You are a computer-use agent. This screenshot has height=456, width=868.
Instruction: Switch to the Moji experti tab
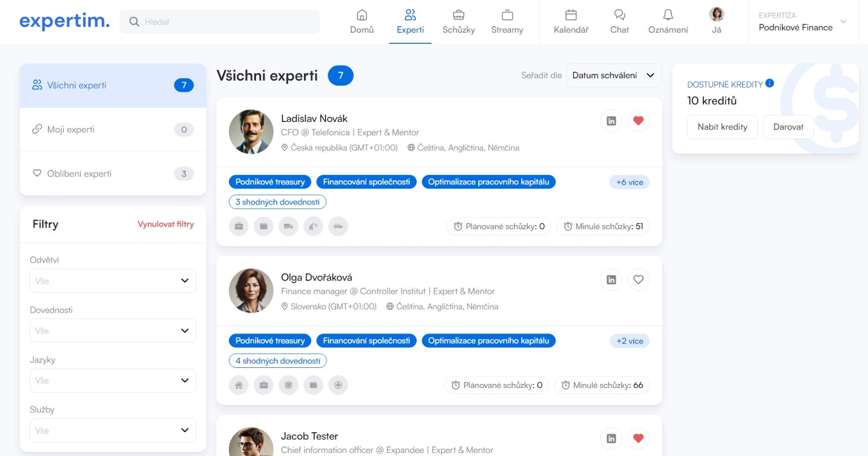tap(113, 129)
